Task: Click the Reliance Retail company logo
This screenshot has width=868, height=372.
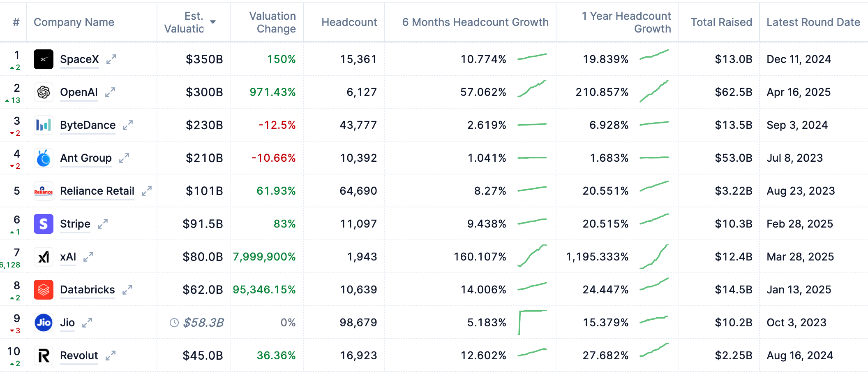Action: [x=44, y=191]
